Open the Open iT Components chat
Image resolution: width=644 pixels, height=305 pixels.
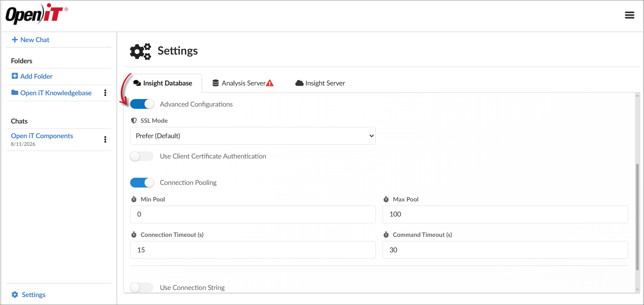(x=42, y=136)
